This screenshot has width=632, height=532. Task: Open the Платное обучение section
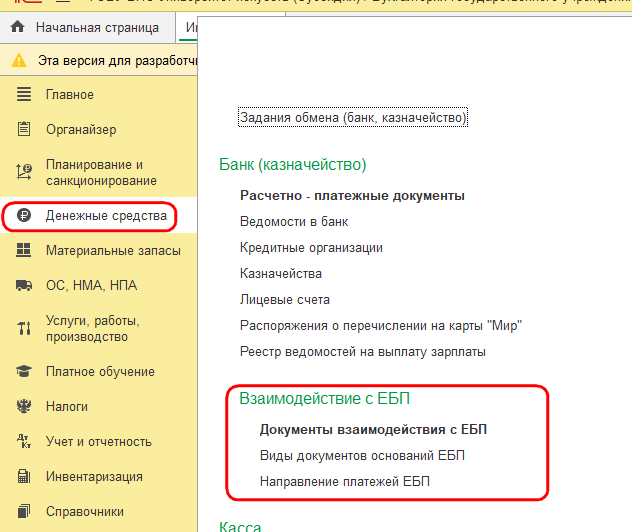pos(100,372)
